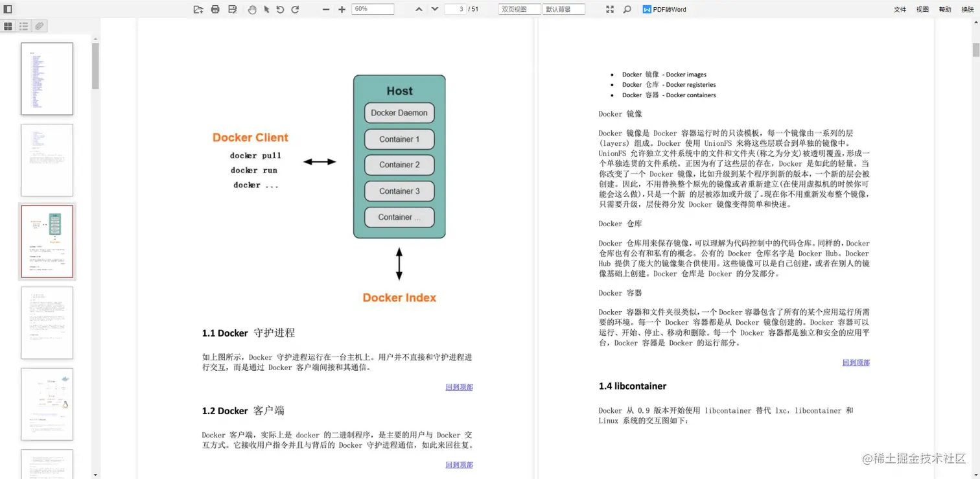Open the 文件 menu
Image resolution: width=980 pixels, height=479 pixels.
pyautogui.click(x=900, y=10)
